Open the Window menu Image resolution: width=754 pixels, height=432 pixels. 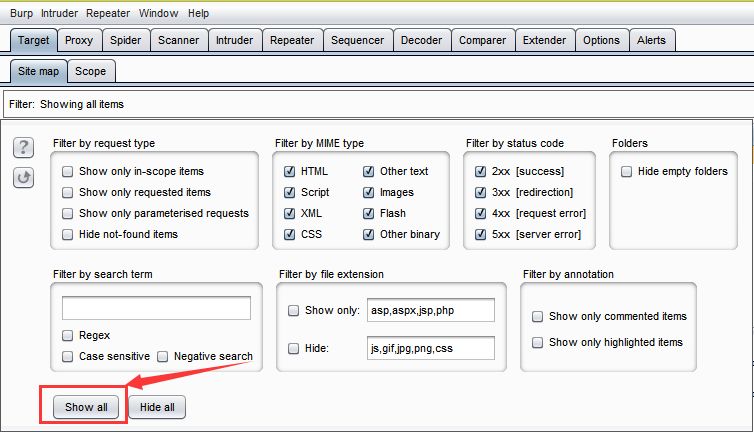click(158, 13)
